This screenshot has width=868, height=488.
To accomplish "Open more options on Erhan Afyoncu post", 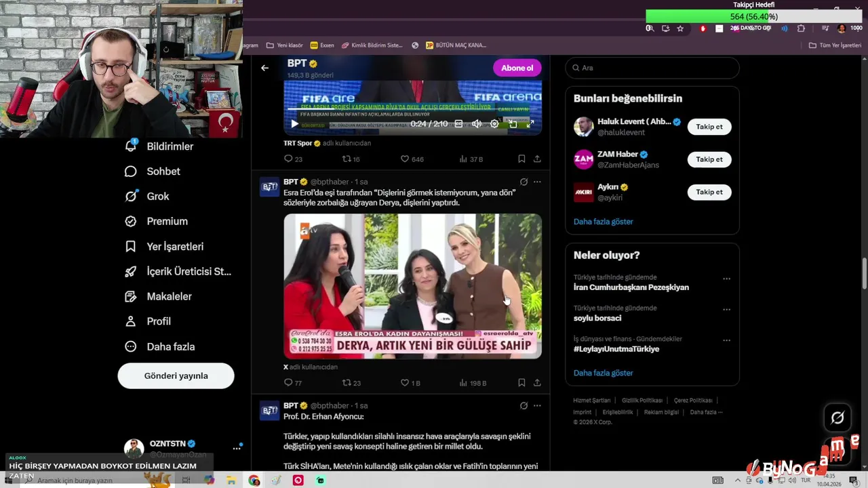I will point(537,405).
